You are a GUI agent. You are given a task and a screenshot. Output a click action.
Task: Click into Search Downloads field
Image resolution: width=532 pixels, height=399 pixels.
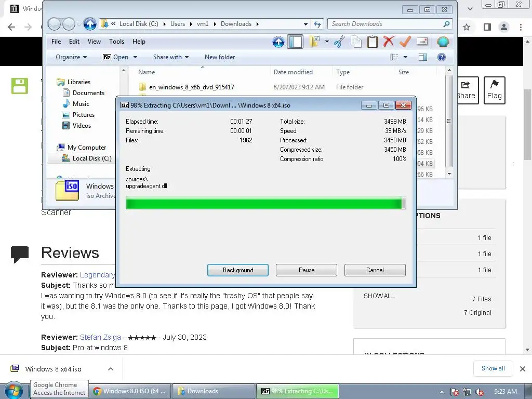point(390,24)
